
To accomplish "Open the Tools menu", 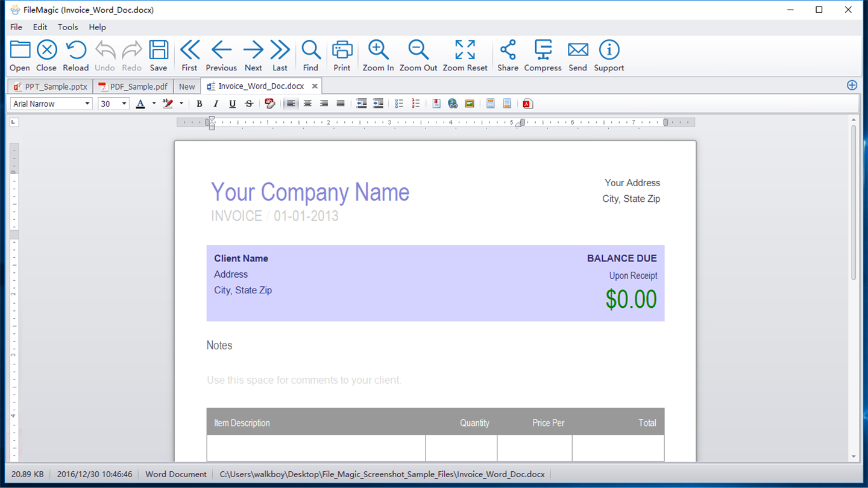I will (68, 27).
